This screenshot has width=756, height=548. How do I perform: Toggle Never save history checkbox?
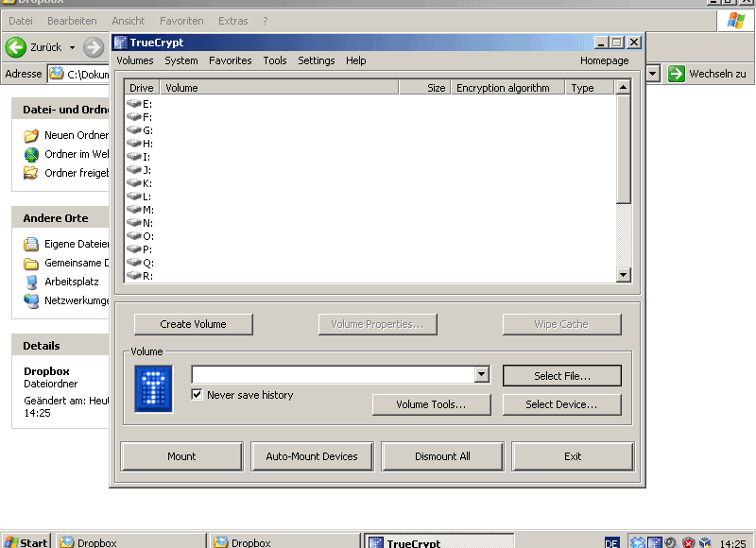pyautogui.click(x=197, y=395)
